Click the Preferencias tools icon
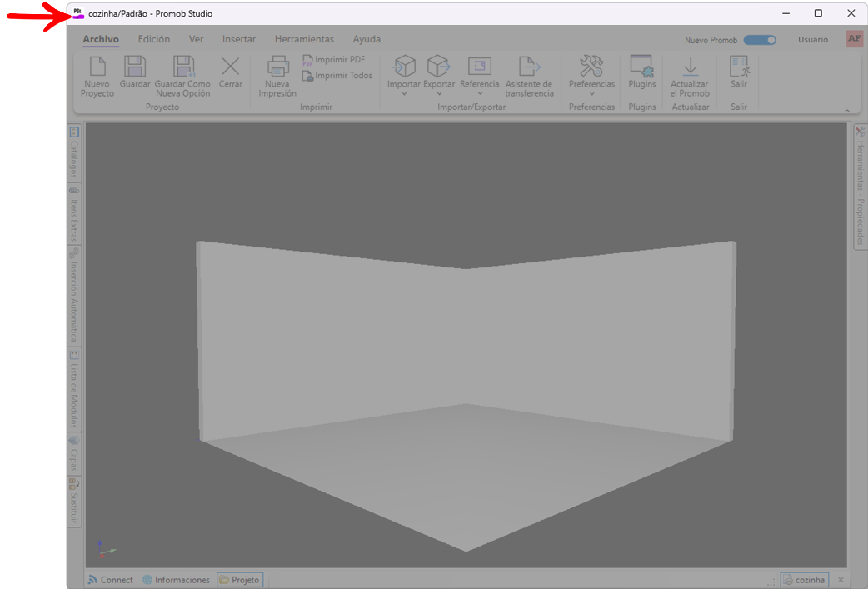The height and width of the screenshot is (589, 868). pyautogui.click(x=591, y=67)
